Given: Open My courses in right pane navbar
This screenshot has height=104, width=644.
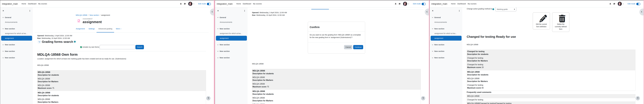Looking at the screenshot, I should [472, 4].
